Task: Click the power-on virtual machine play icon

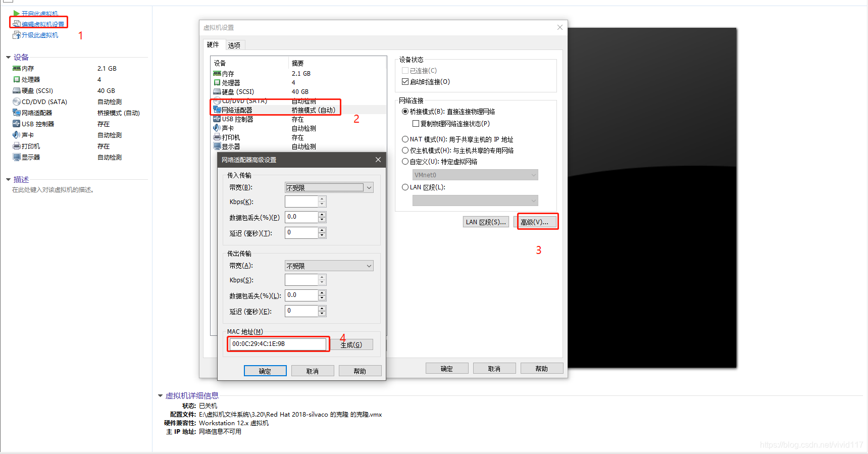Action: (17, 14)
